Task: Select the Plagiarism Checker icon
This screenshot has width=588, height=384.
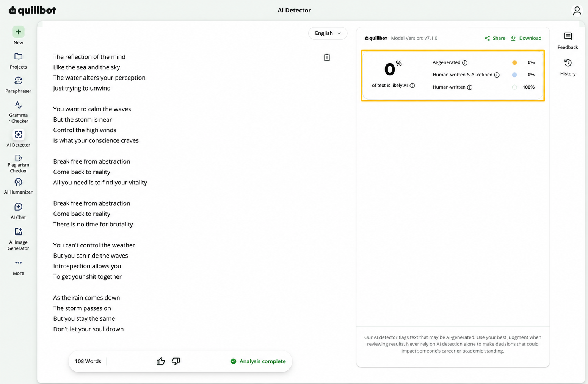Action: [x=18, y=158]
